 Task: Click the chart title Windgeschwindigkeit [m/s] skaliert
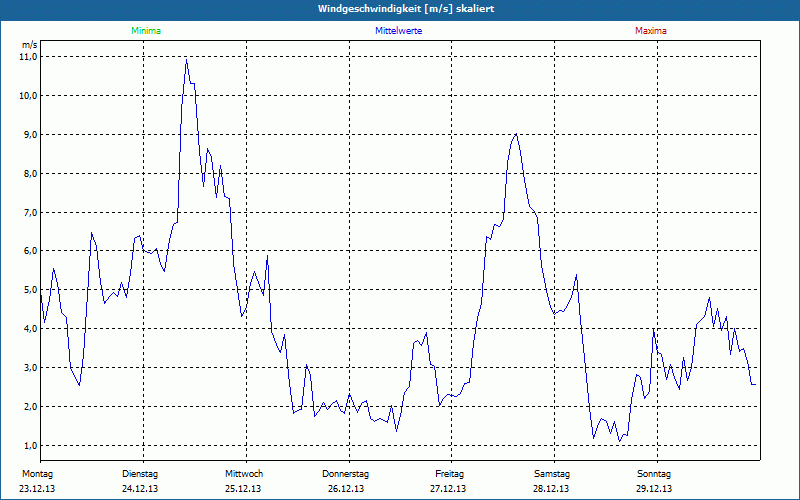point(406,9)
